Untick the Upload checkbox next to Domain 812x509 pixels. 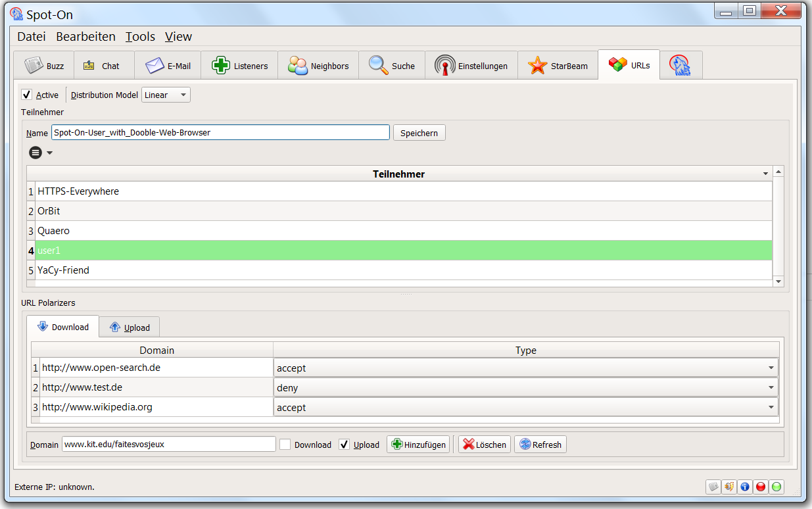tap(344, 445)
